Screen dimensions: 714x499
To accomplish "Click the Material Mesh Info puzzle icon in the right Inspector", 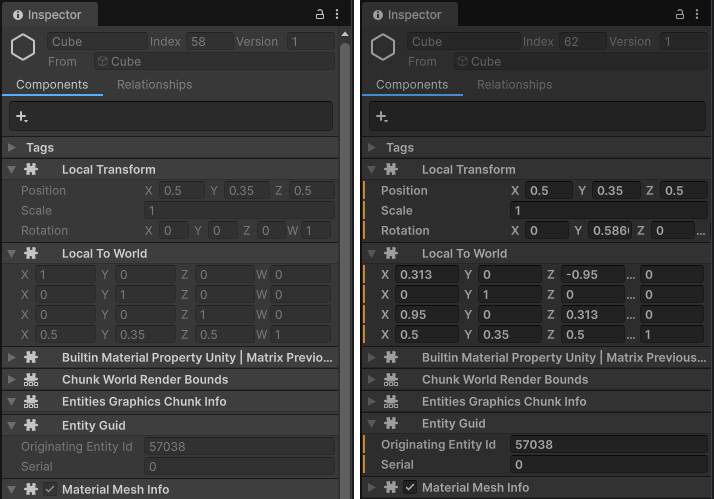I will pyautogui.click(x=391, y=487).
